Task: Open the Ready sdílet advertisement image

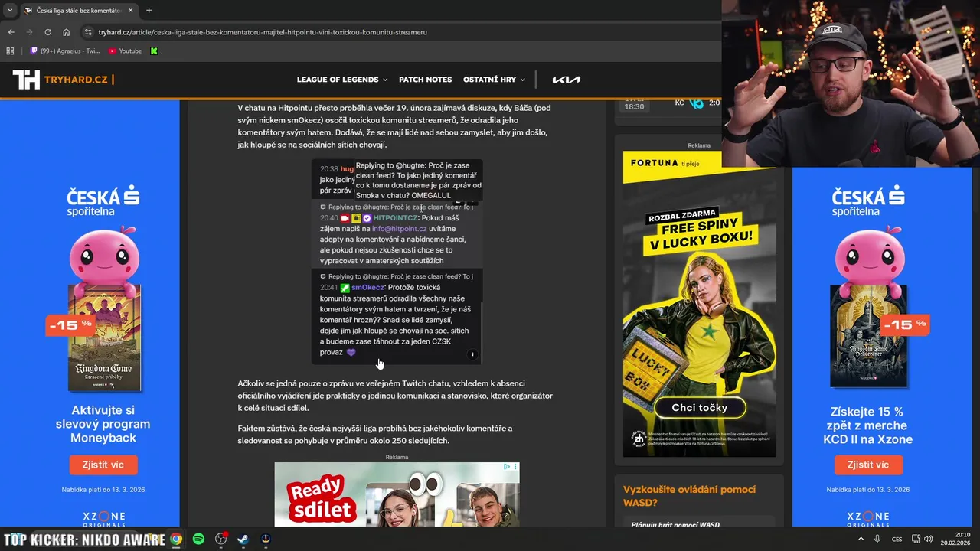Action: (397, 494)
